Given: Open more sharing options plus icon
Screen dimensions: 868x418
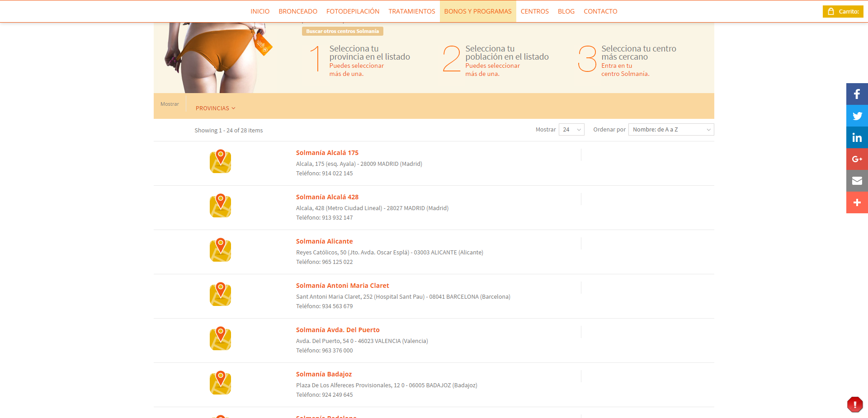Looking at the screenshot, I should click(x=857, y=202).
